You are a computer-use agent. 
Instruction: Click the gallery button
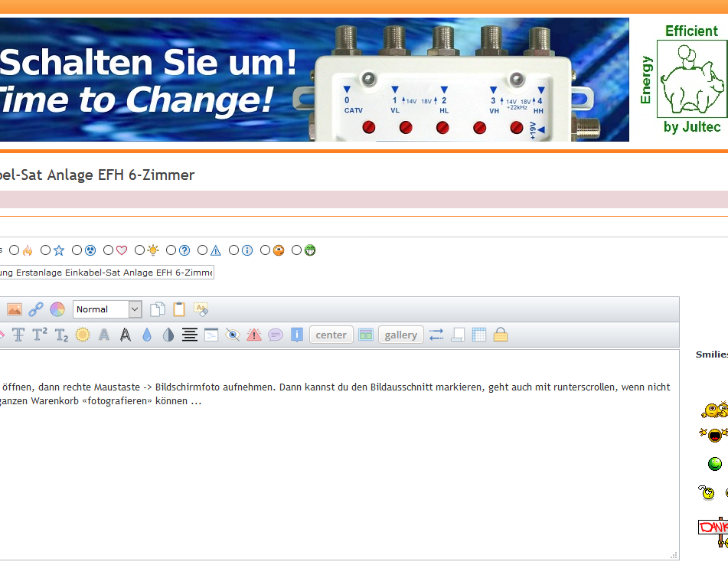pyautogui.click(x=400, y=335)
